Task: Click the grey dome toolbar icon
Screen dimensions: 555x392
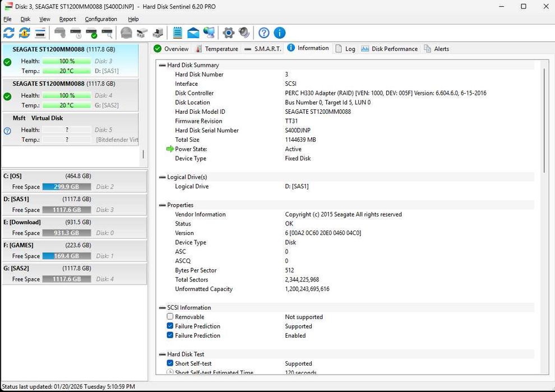Action: point(126,33)
